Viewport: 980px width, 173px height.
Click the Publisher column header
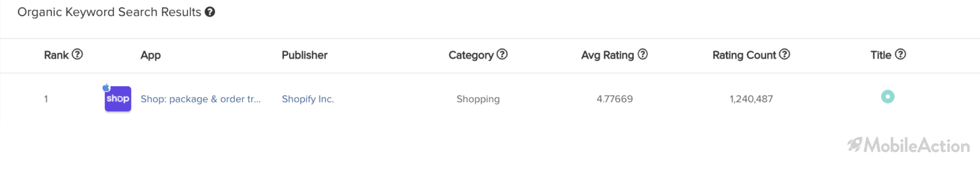[x=304, y=55]
